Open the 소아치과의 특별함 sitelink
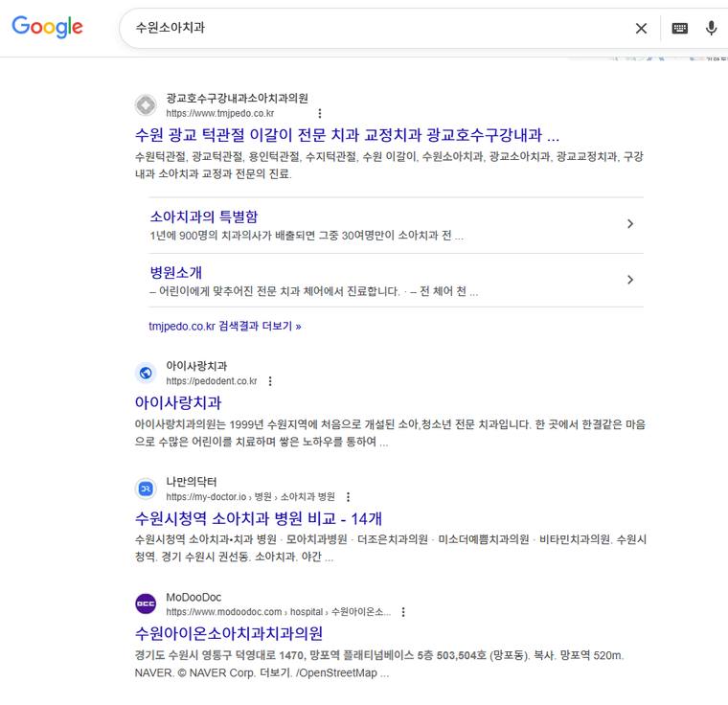728x705 pixels. click(x=204, y=216)
